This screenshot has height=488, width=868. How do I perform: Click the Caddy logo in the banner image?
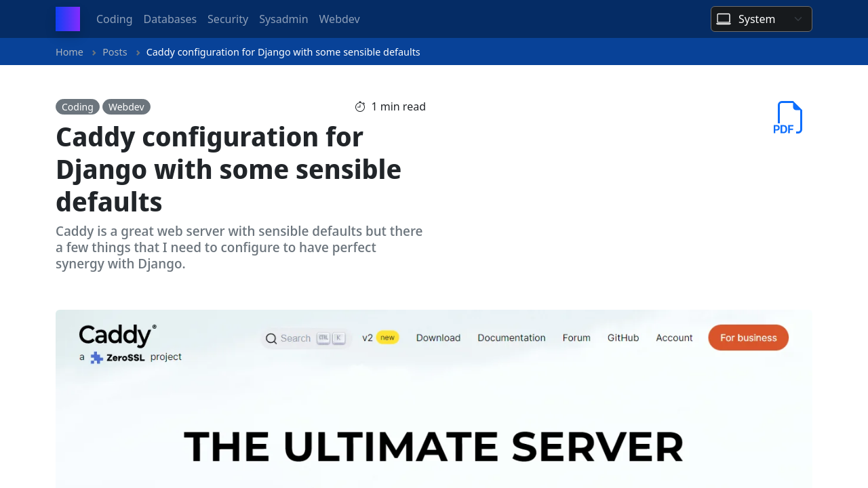[x=117, y=333]
